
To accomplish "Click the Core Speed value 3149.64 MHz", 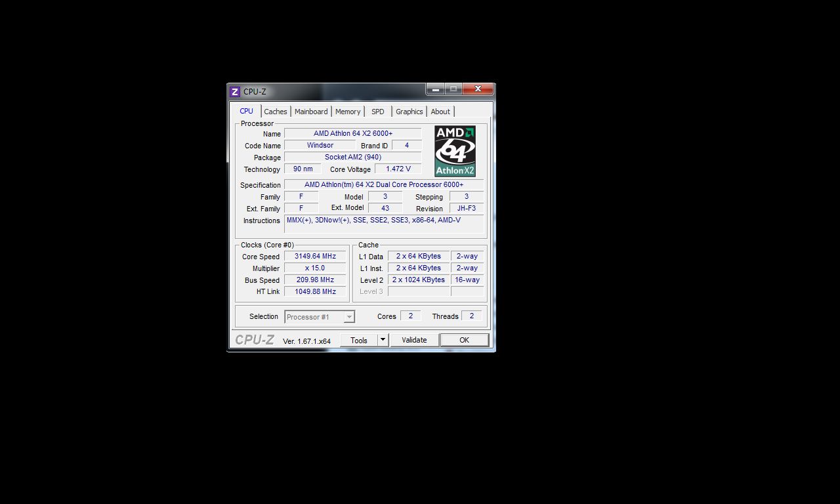I will pyautogui.click(x=315, y=257).
